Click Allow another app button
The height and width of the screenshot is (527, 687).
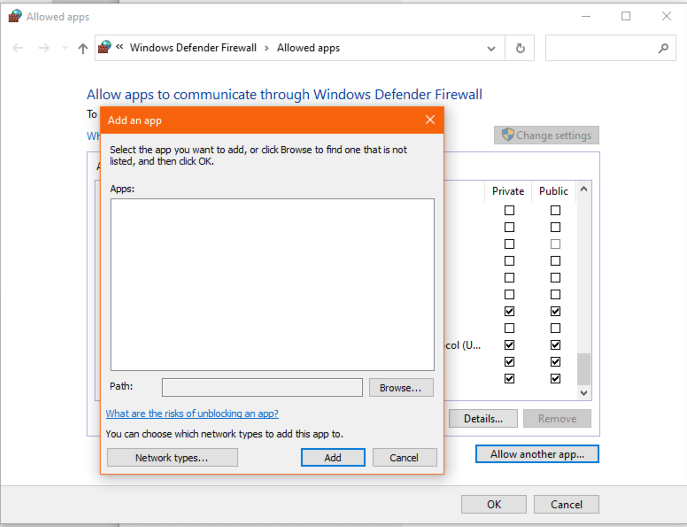coord(537,454)
